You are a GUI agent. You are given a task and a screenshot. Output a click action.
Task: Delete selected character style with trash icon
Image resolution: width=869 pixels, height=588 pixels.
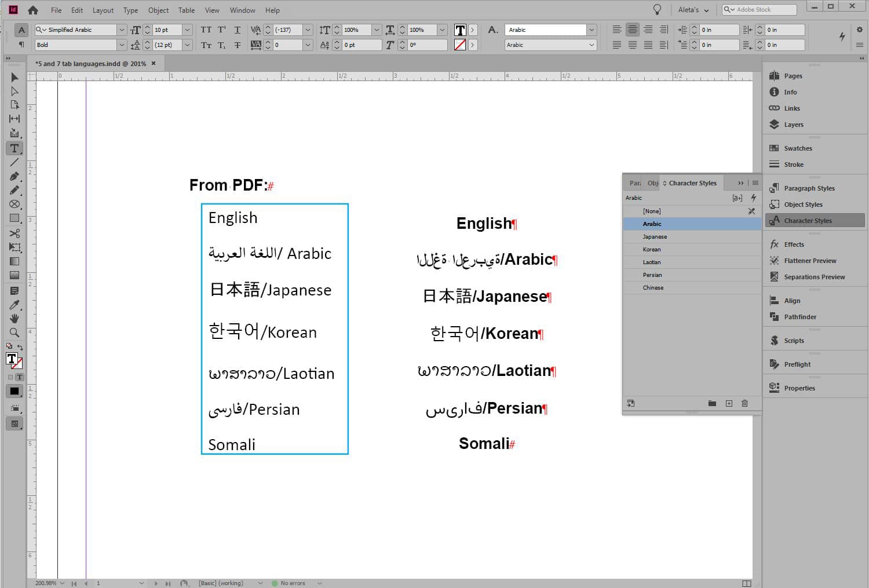click(744, 403)
